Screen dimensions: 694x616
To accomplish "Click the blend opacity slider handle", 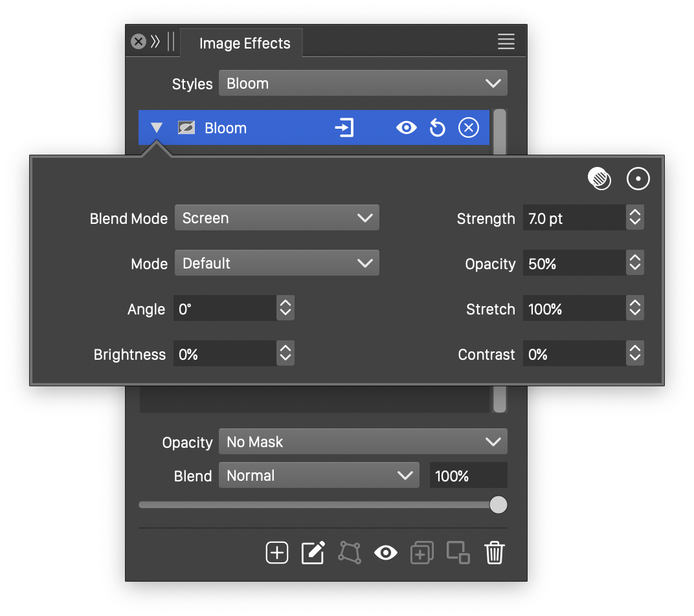I will pos(498,505).
